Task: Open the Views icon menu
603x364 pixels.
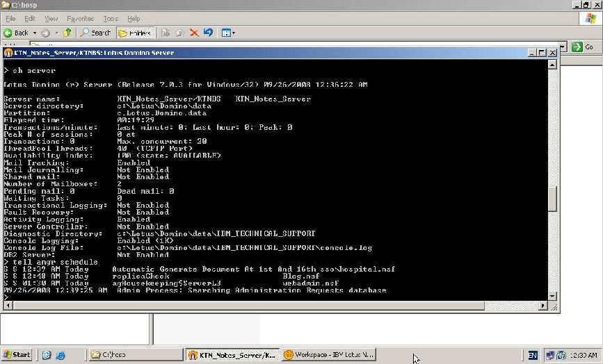Action: coord(228,33)
